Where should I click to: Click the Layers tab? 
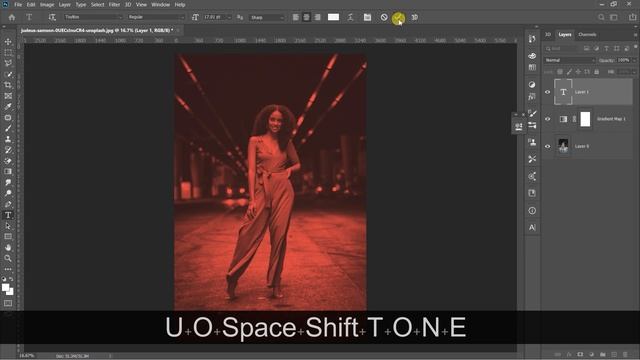pos(565,35)
